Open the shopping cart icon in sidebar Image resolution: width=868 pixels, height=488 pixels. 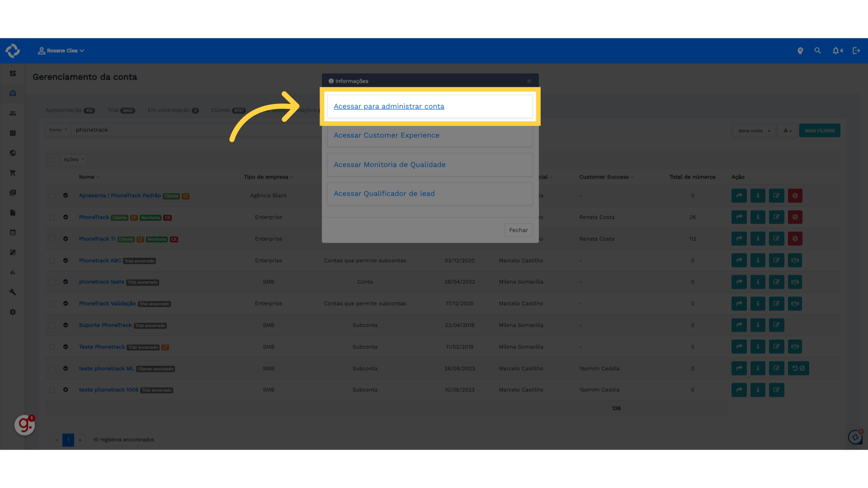[13, 173]
